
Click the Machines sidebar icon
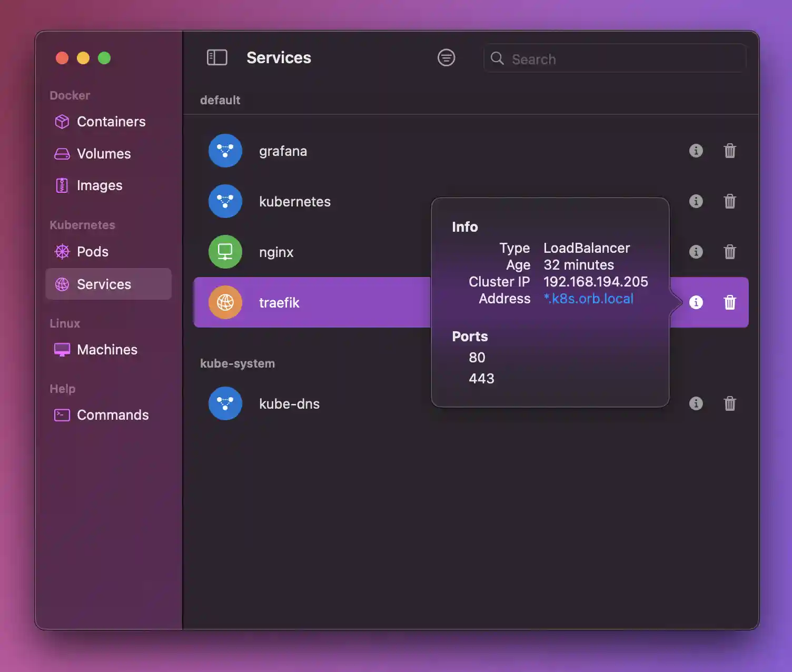coord(62,349)
